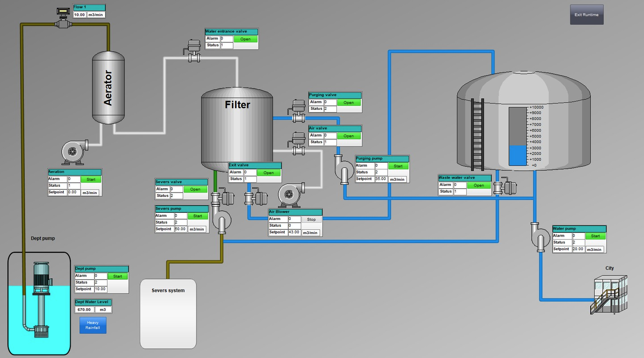Toggle the Water entrance valve Open button
This screenshot has width=644, height=358.
tap(245, 39)
